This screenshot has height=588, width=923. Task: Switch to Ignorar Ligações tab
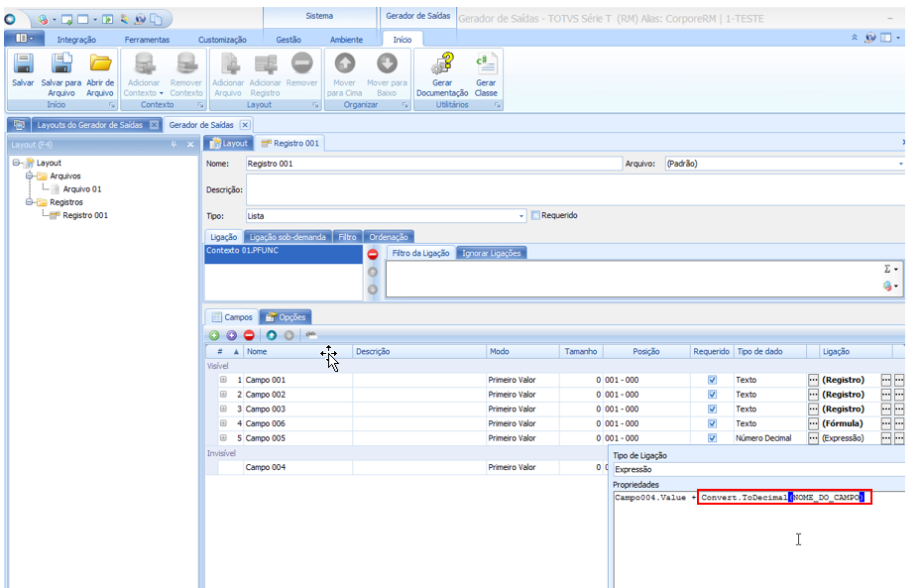pyautogui.click(x=492, y=253)
